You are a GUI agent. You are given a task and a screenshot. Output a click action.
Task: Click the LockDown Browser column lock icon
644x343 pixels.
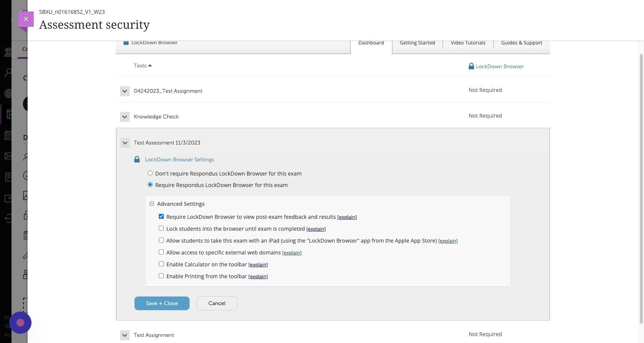(x=471, y=66)
